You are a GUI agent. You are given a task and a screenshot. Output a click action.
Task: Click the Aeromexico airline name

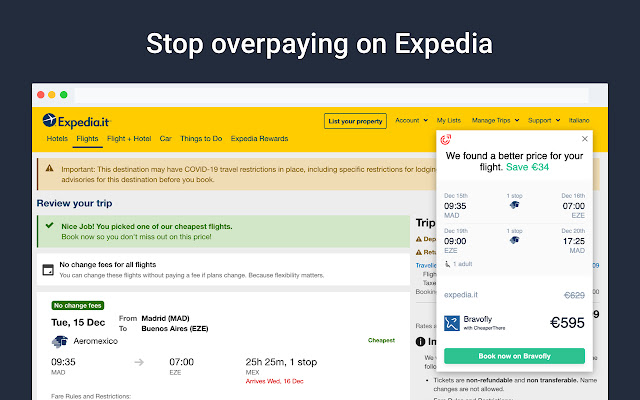[96, 341]
